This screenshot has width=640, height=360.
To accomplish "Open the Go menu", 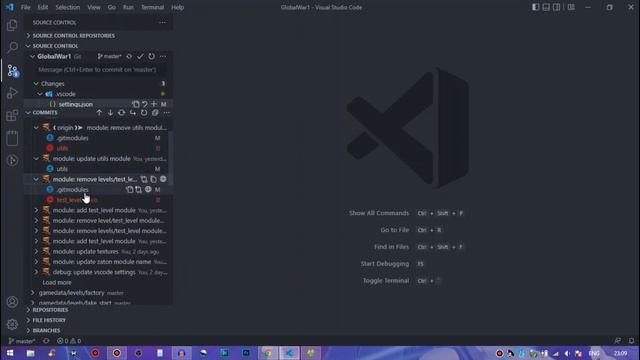I will click(111, 7).
